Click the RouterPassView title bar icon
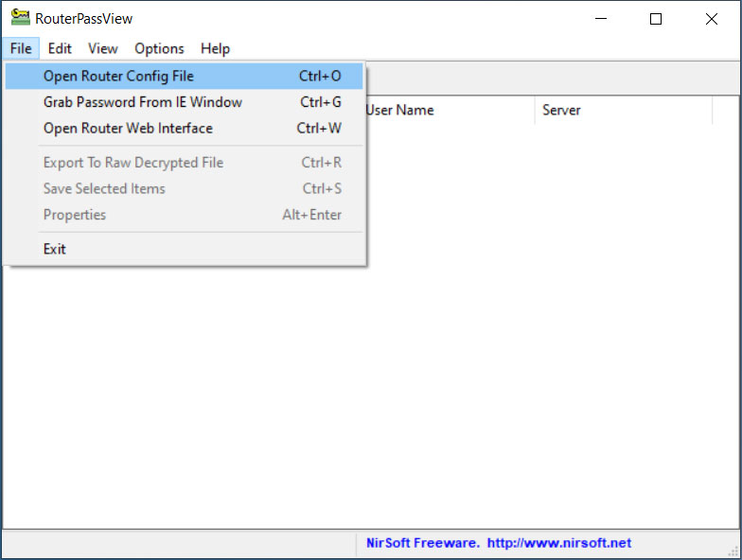Viewport: 742px width, 560px height. coord(20,18)
